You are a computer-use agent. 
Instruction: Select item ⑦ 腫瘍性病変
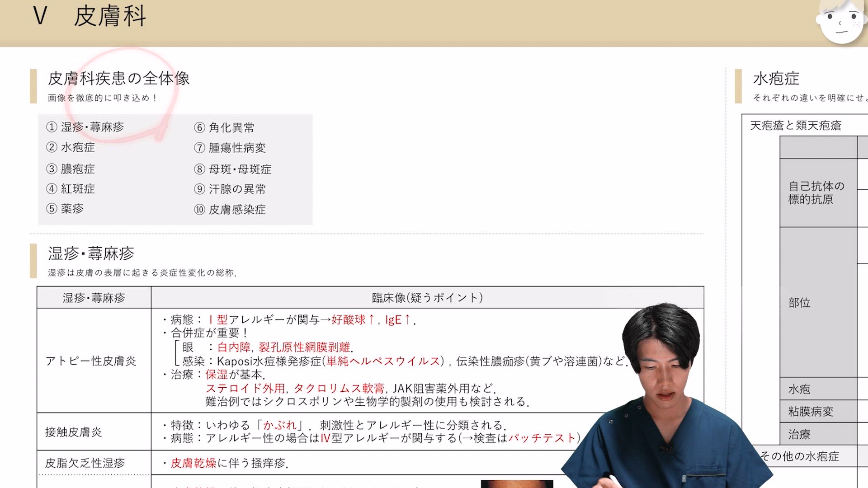tap(230, 148)
